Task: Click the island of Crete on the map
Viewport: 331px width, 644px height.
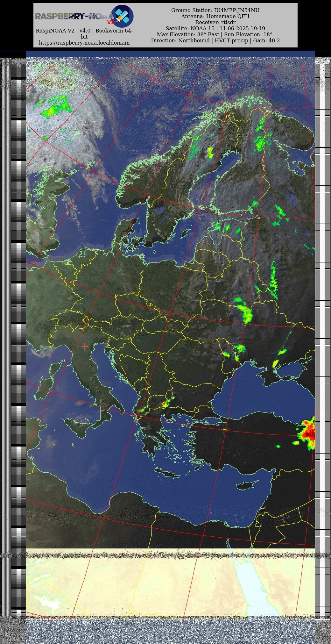Action: pyautogui.click(x=167, y=473)
